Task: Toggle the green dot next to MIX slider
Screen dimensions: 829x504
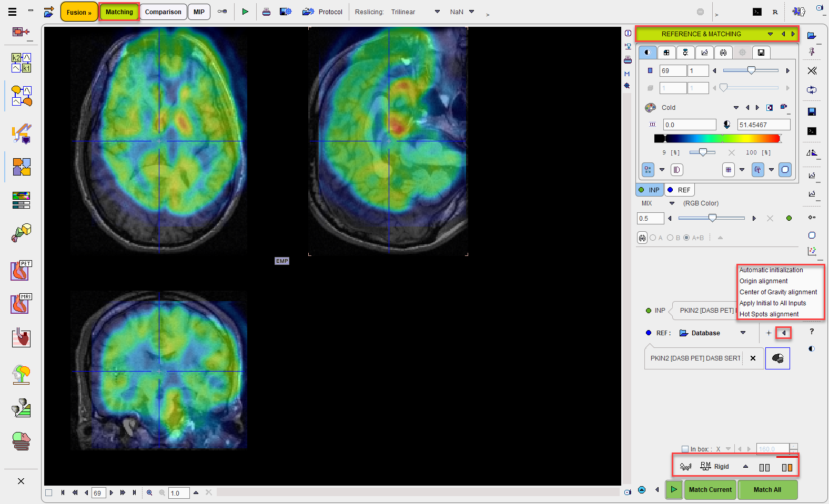Action: 788,218
